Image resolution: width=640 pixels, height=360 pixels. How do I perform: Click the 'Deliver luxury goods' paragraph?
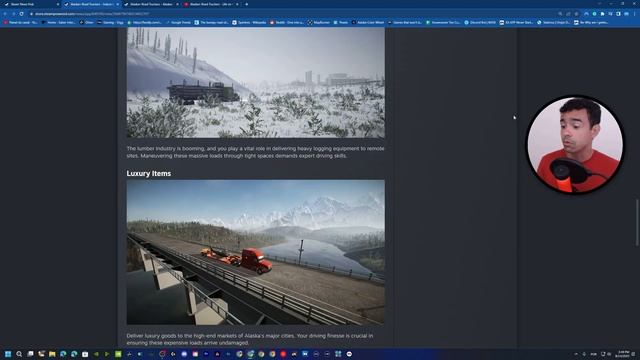[250, 339]
